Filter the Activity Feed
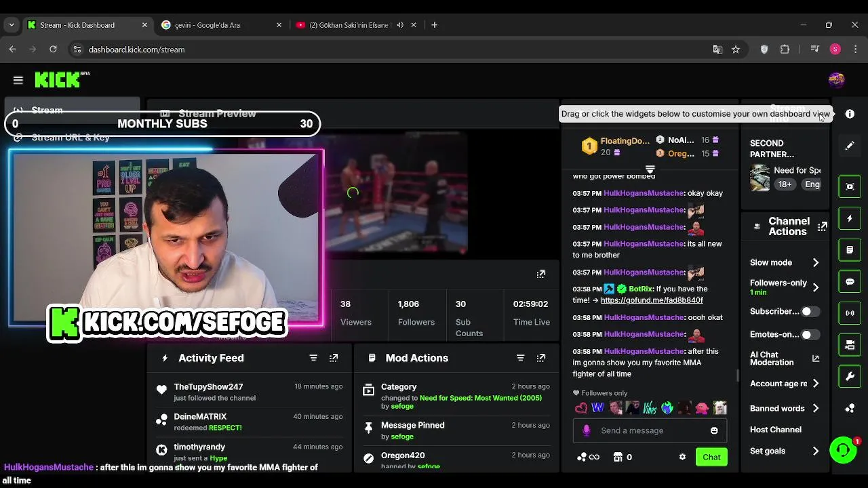Viewport: 868px width, 488px height. point(313,358)
